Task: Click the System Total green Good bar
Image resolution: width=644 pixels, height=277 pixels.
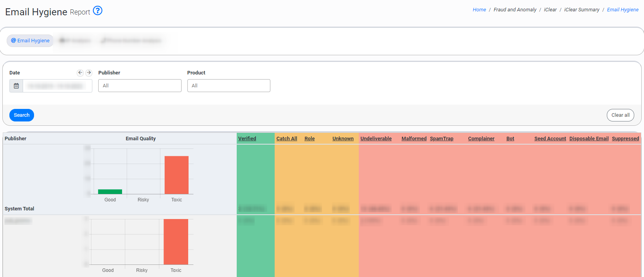Action: point(110,192)
